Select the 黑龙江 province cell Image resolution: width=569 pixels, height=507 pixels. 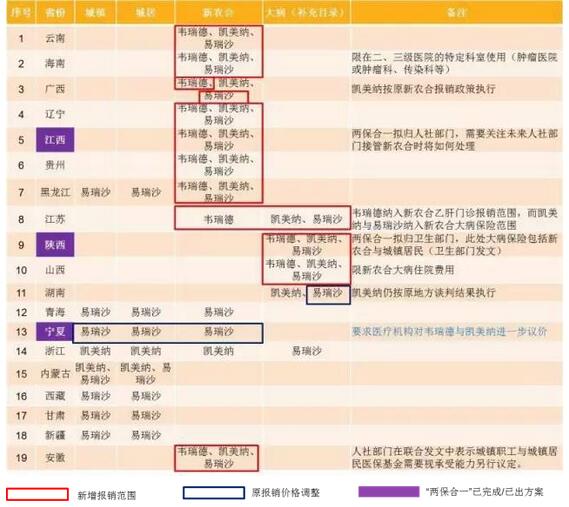pyautogui.click(x=55, y=192)
